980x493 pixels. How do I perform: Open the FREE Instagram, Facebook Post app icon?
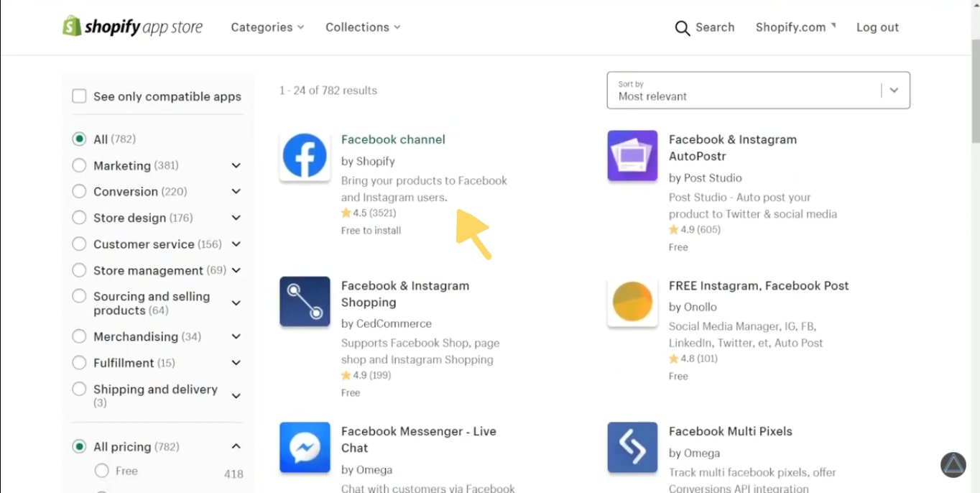tap(632, 302)
